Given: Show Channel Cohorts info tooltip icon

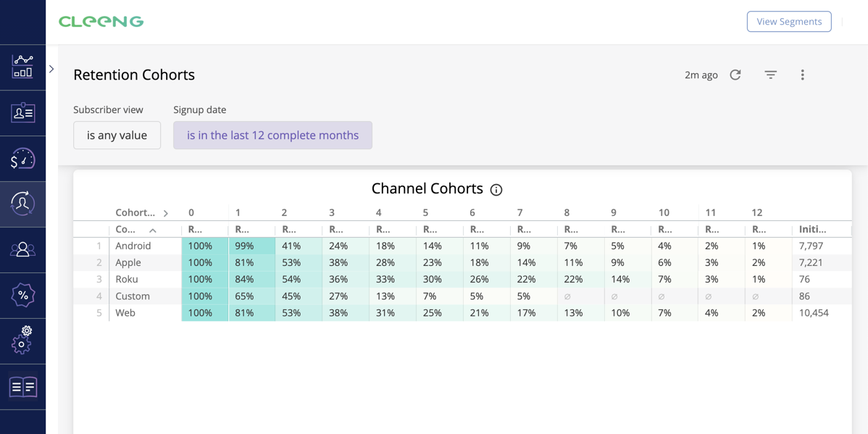Looking at the screenshot, I should (496, 190).
